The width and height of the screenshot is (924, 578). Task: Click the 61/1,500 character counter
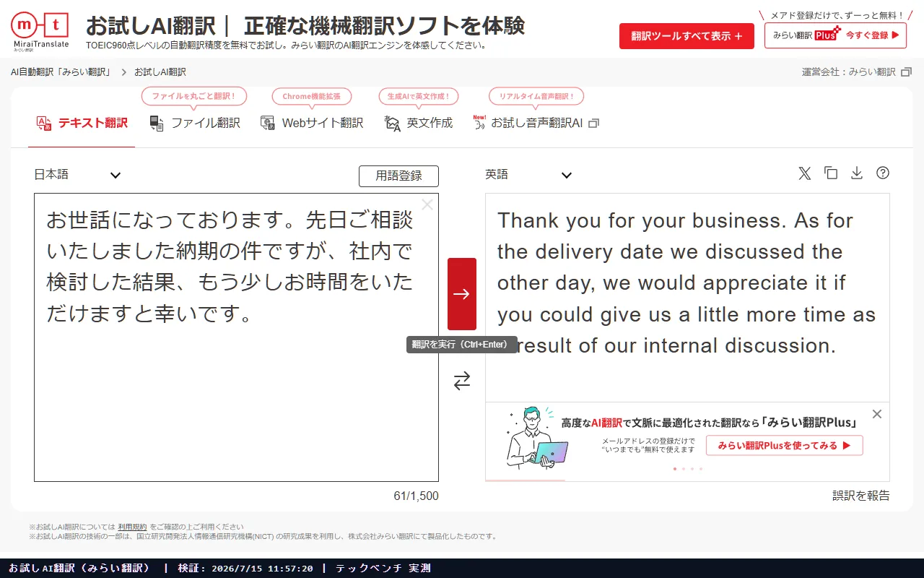[x=416, y=496]
